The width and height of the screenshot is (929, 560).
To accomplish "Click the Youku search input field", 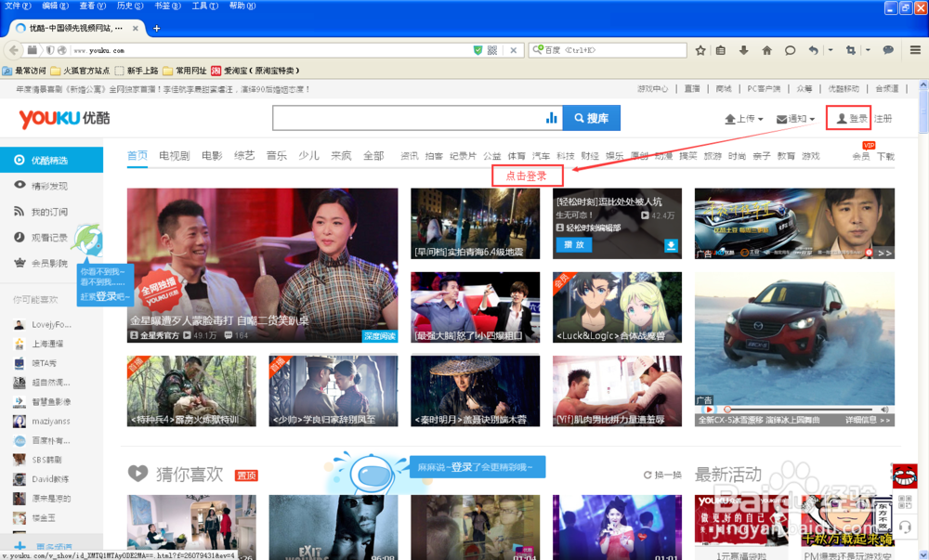I will click(x=409, y=118).
